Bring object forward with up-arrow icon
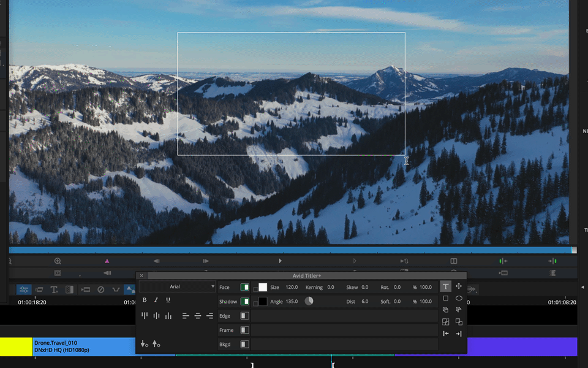Screen dimensions: 588x368 [x=156, y=343]
